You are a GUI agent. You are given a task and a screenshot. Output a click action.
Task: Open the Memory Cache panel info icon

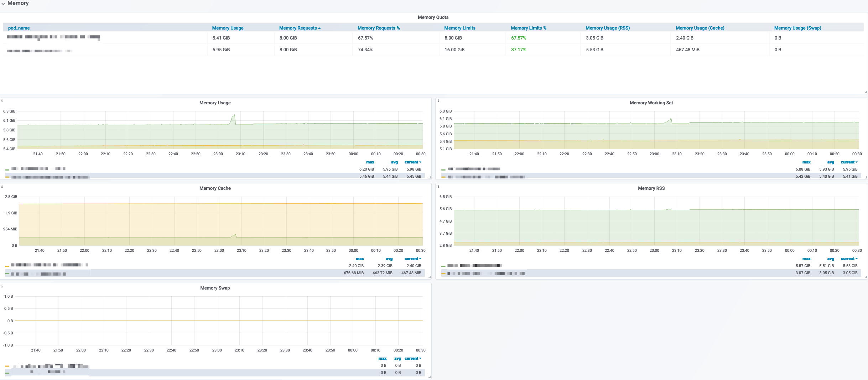tap(2, 186)
